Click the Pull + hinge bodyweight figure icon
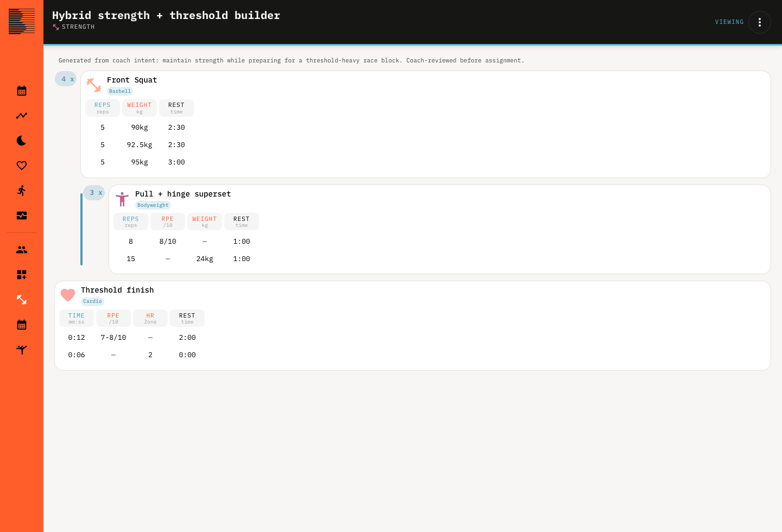This screenshot has width=782, height=532. [x=122, y=199]
